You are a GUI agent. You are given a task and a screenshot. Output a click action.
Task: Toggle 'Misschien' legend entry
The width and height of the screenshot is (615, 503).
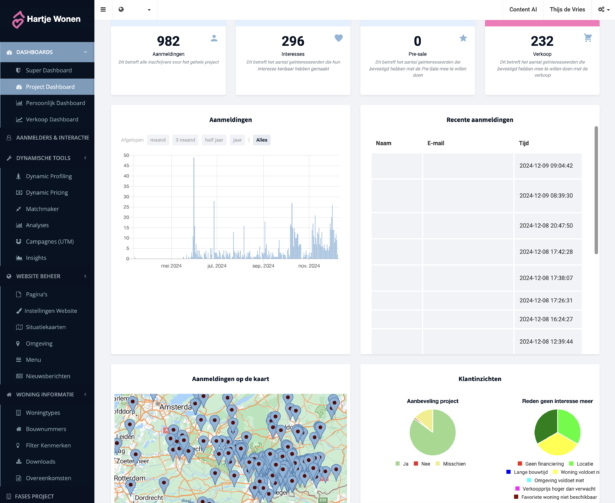[451, 464]
